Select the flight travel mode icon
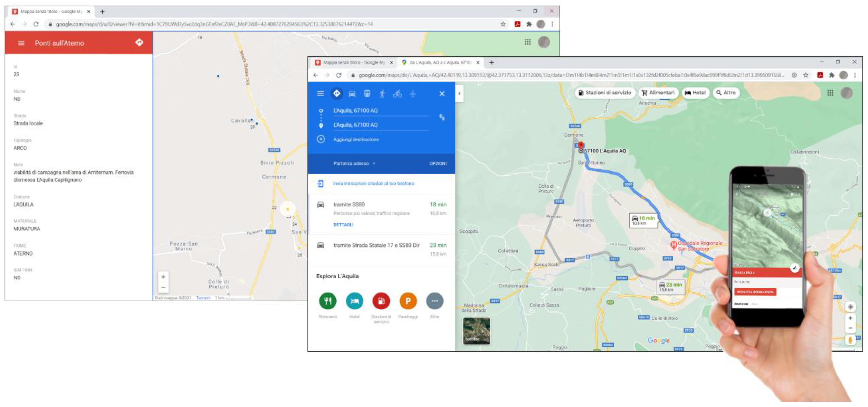Image resolution: width=868 pixels, height=407 pixels. click(413, 94)
